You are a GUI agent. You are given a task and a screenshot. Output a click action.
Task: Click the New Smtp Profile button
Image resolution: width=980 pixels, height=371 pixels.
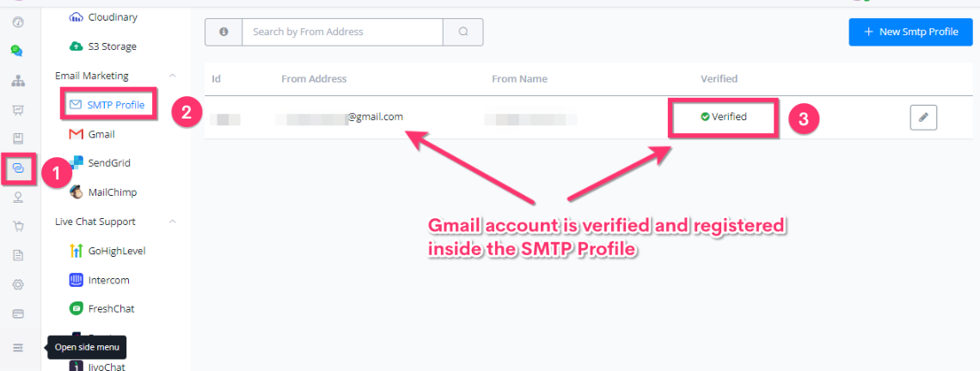pyautogui.click(x=910, y=32)
